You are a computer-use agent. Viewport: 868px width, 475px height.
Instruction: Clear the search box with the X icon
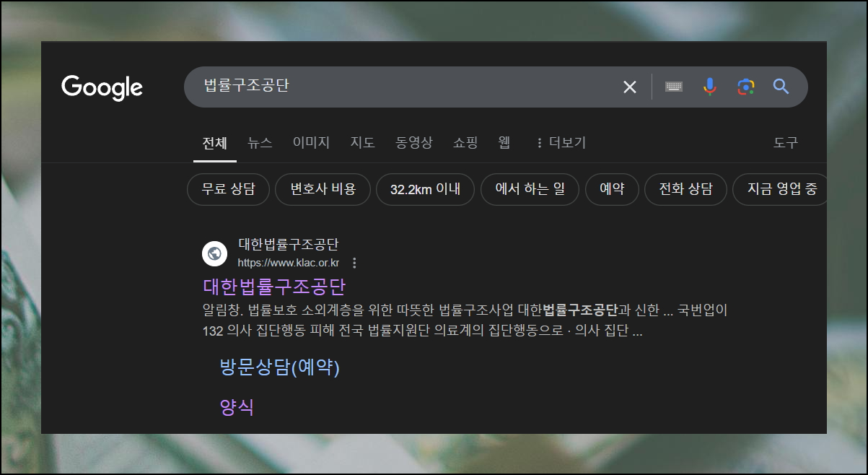[x=630, y=87]
